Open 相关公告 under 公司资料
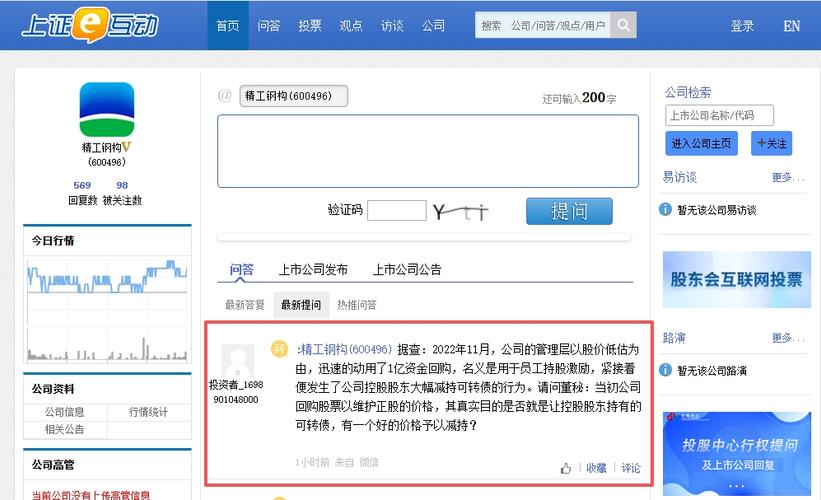This screenshot has width=821, height=500. click(64, 429)
